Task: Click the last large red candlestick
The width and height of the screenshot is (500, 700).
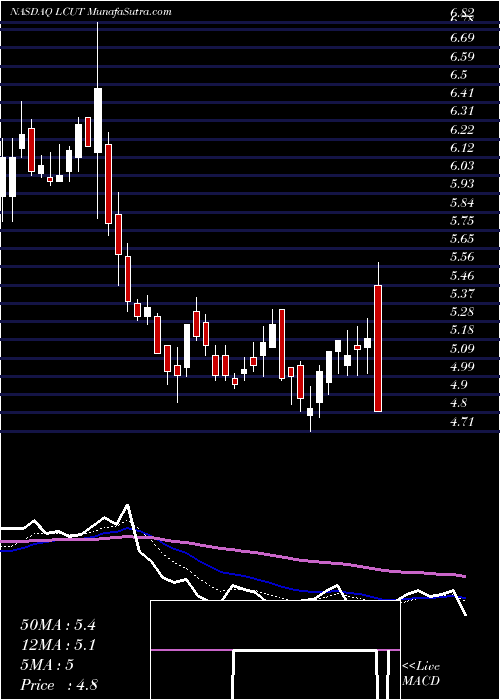Action: pos(378,348)
